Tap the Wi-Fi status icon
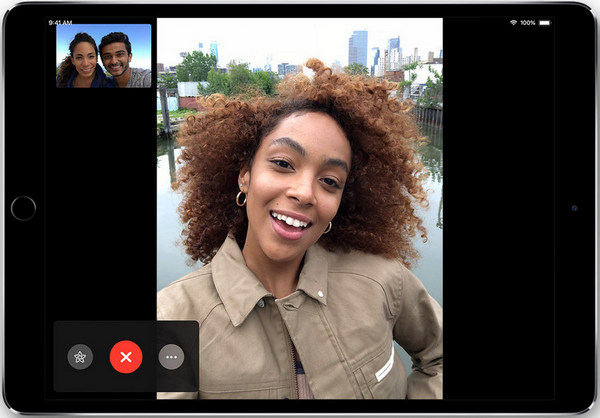The image size is (600, 418). (x=514, y=23)
